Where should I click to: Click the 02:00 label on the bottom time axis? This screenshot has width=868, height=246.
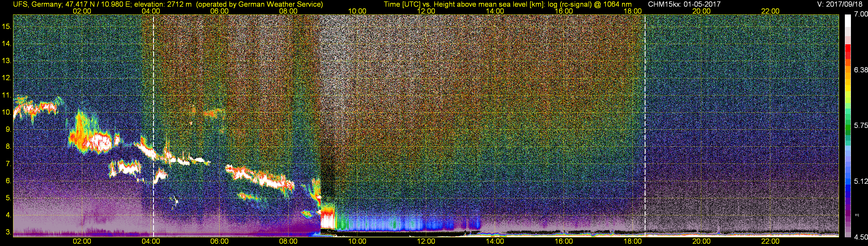click(x=82, y=241)
